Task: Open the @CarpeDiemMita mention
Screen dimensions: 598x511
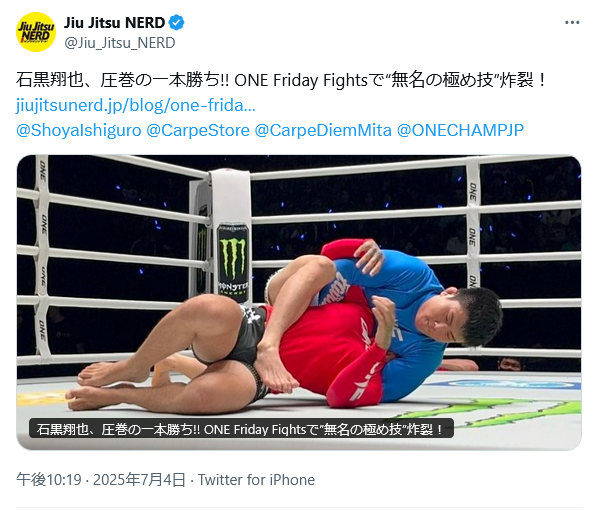Action: click(x=323, y=130)
